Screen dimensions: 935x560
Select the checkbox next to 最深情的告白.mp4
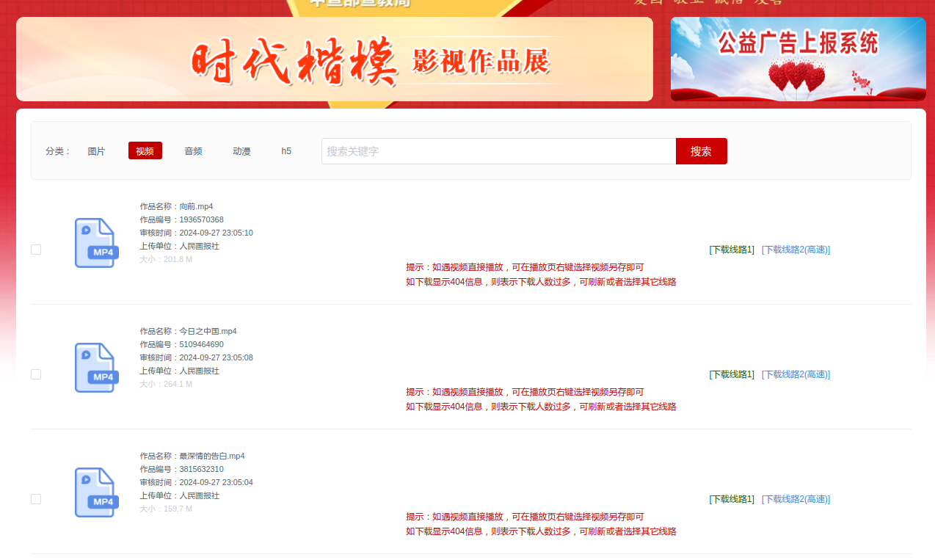(x=36, y=499)
